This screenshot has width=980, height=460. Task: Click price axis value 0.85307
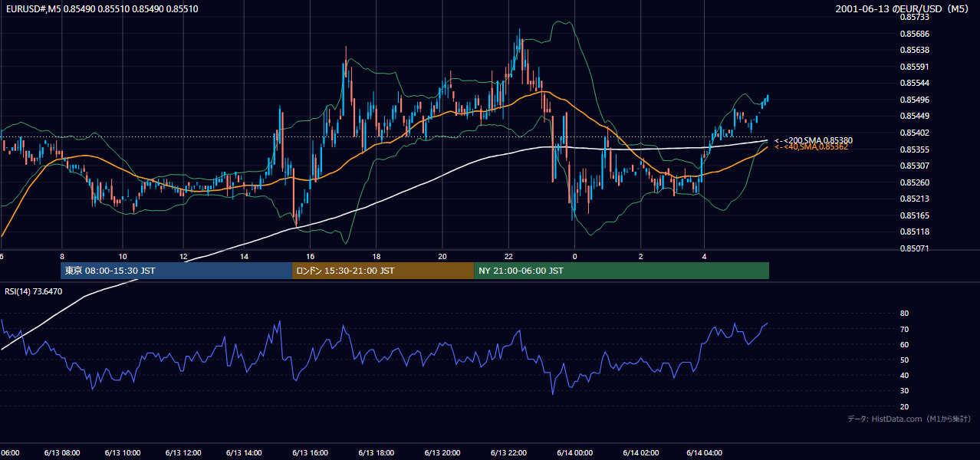(914, 166)
